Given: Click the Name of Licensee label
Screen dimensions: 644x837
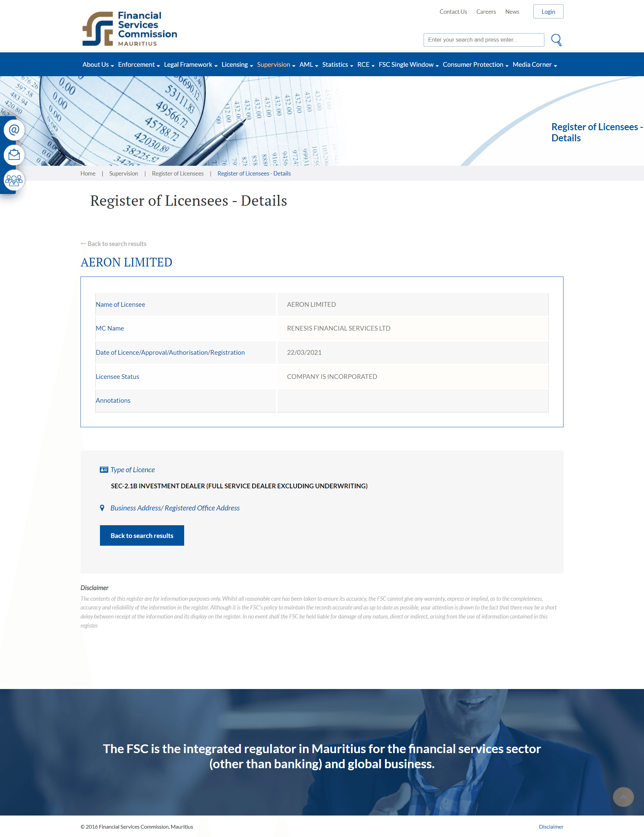Looking at the screenshot, I should click(x=120, y=304).
